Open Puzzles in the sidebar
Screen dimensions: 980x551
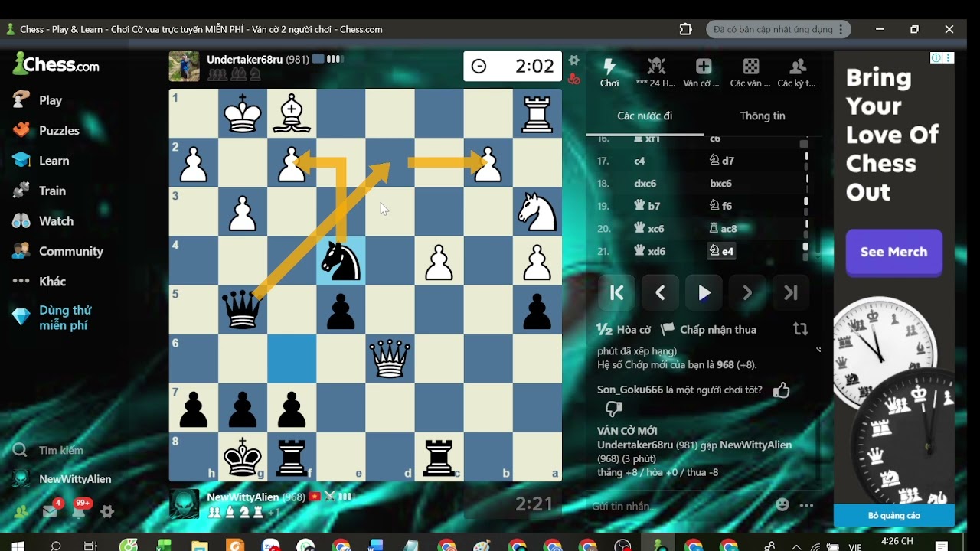tap(47, 130)
